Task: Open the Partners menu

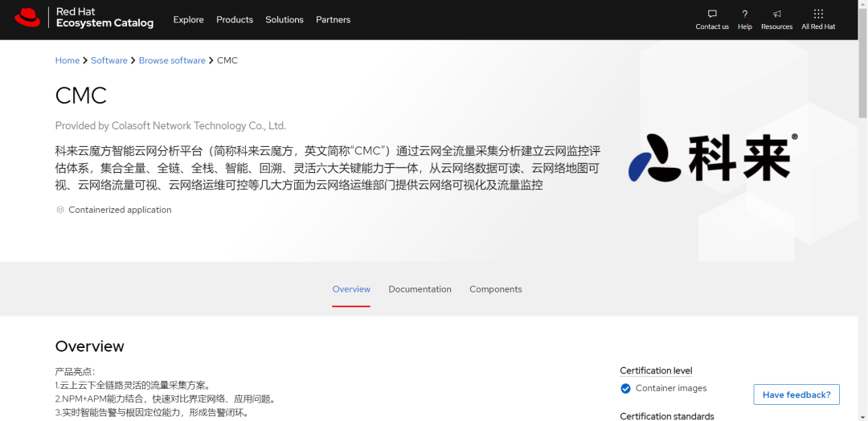Action: [334, 19]
